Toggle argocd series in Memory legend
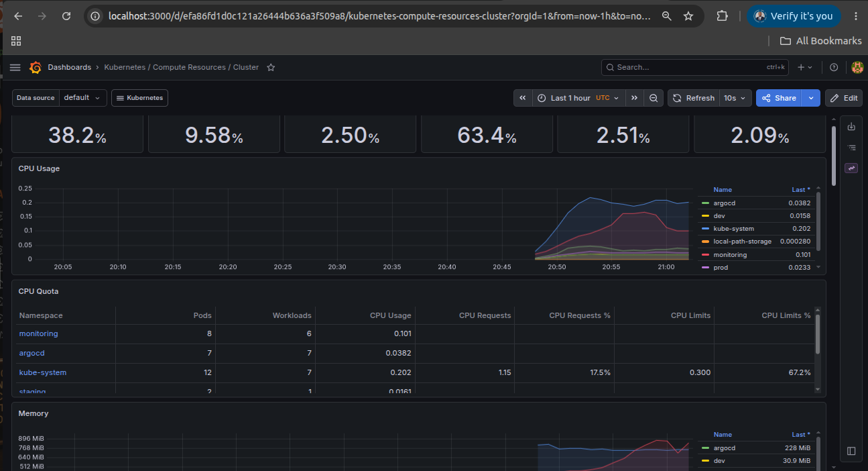This screenshot has width=868, height=471. [725, 448]
